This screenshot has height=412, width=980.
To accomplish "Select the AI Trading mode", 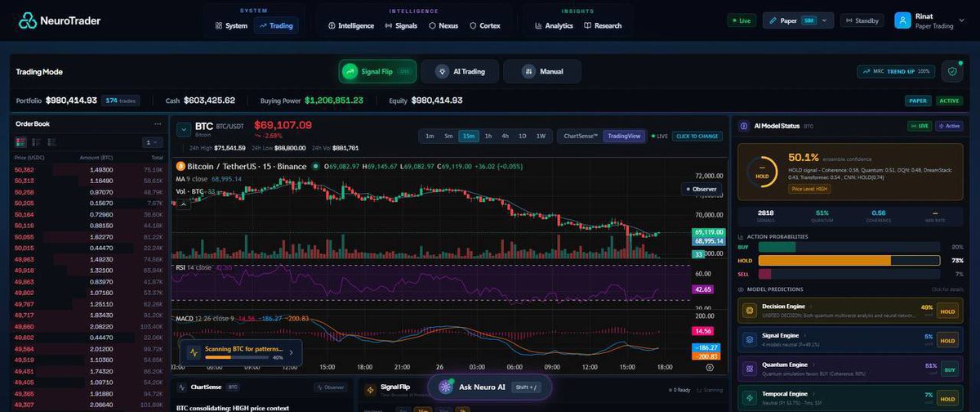I will (x=460, y=71).
